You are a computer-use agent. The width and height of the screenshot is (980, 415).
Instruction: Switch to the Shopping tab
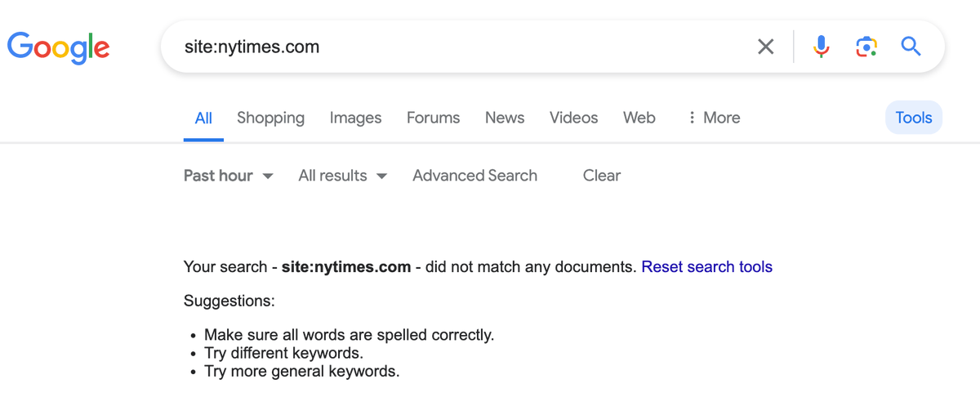[270, 118]
